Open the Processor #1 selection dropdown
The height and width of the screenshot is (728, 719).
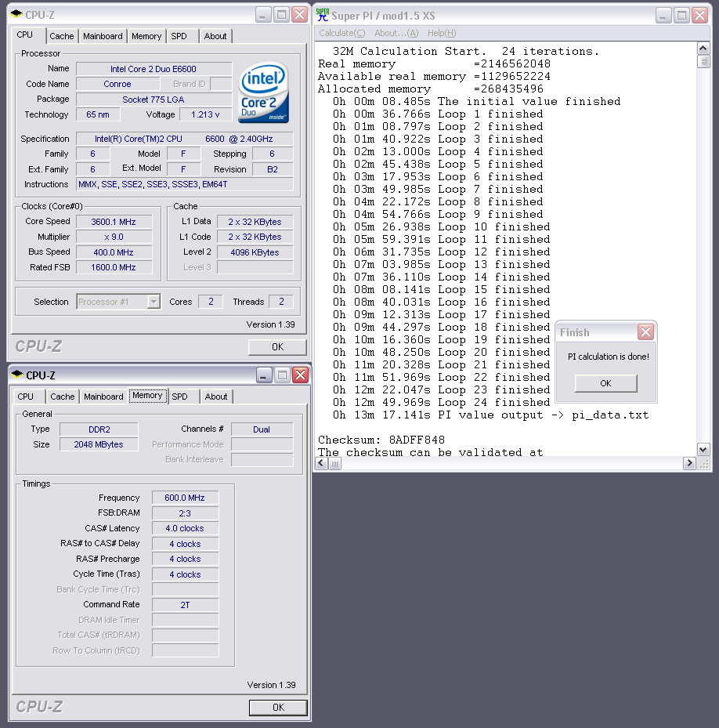(154, 302)
